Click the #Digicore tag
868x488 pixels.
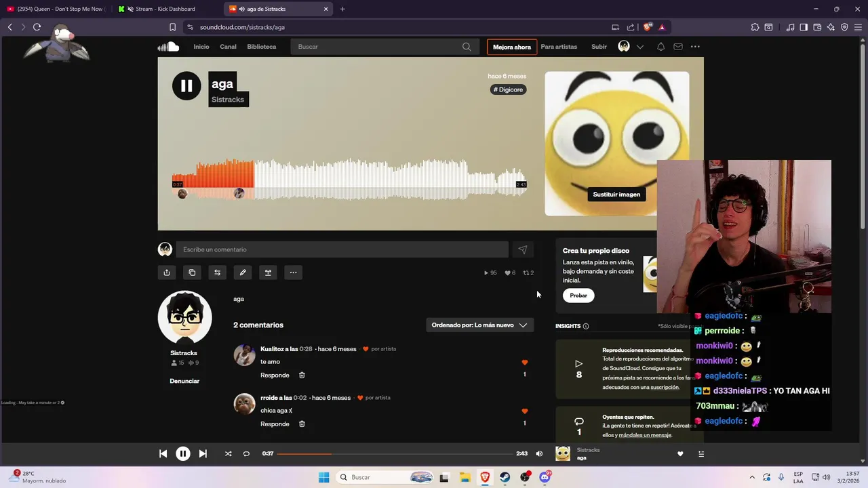(508, 89)
